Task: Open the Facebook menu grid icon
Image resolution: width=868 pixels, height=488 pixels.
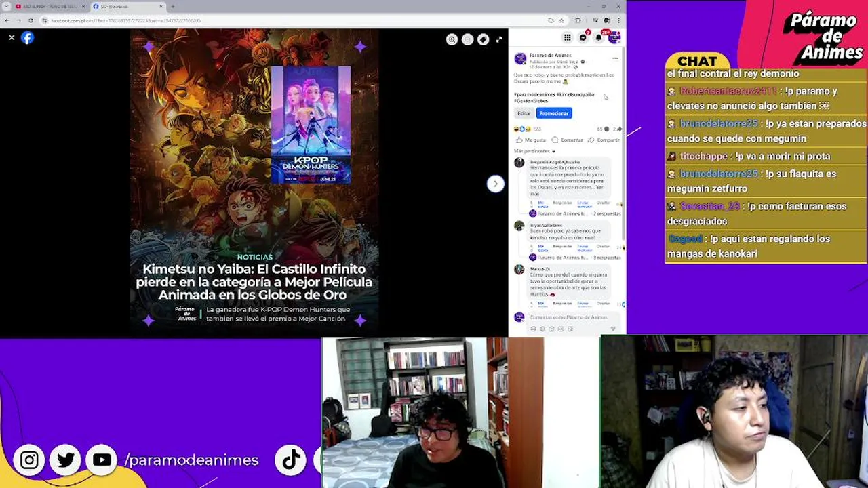Action: point(568,37)
